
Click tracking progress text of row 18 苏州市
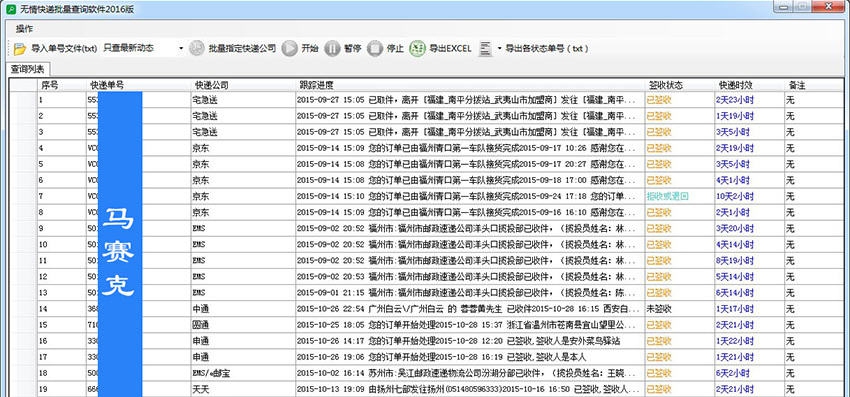[x=470, y=374]
